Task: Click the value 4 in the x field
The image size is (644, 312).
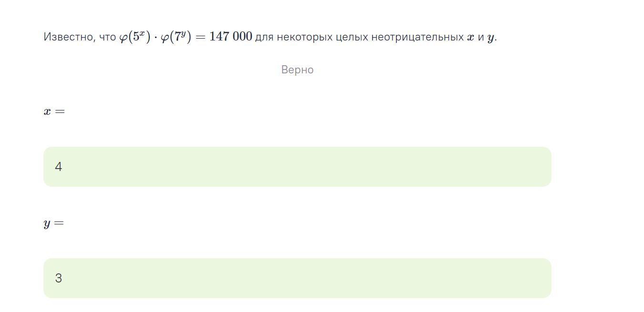Action: [x=59, y=167]
